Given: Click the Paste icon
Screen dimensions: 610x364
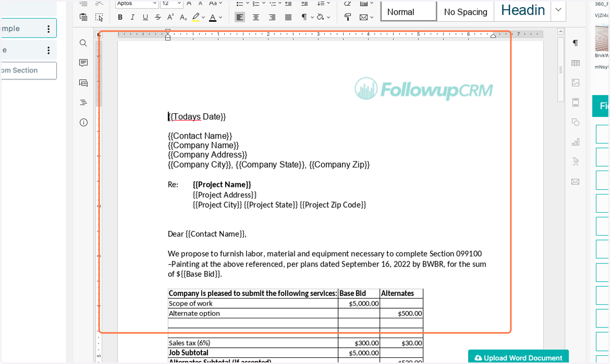Looking at the screenshot, I should 84,17.
